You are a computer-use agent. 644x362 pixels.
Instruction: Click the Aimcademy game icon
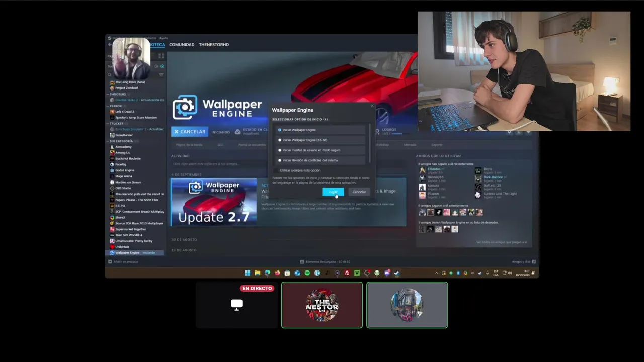click(112, 147)
